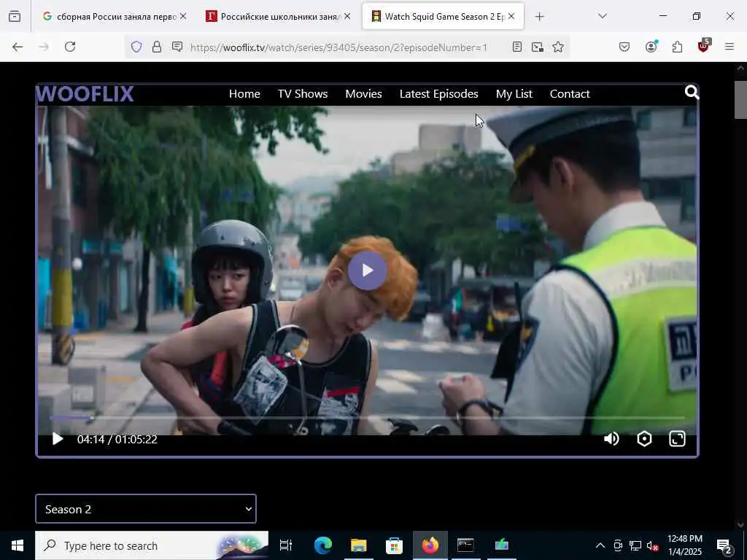747x560 pixels.
Task: Click the page vertical scrollbar thumb
Action: point(740,100)
